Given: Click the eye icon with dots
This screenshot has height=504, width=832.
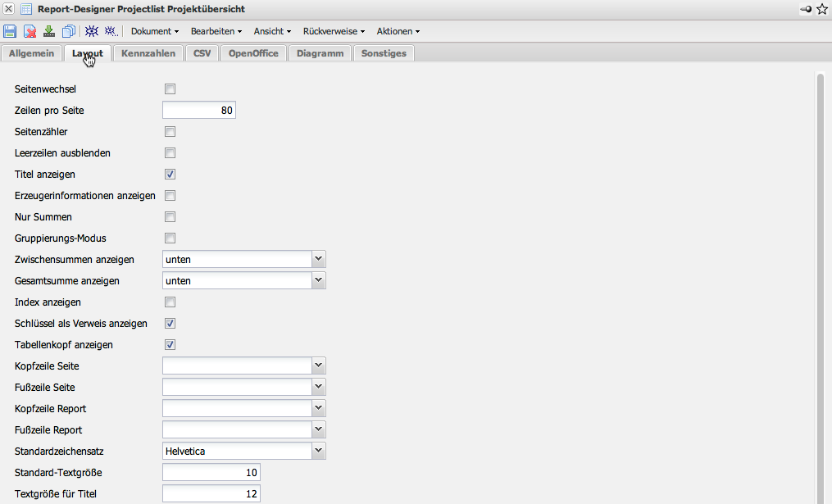Looking at the screenshot, I should pyautogui.click(x=111, y=31).
